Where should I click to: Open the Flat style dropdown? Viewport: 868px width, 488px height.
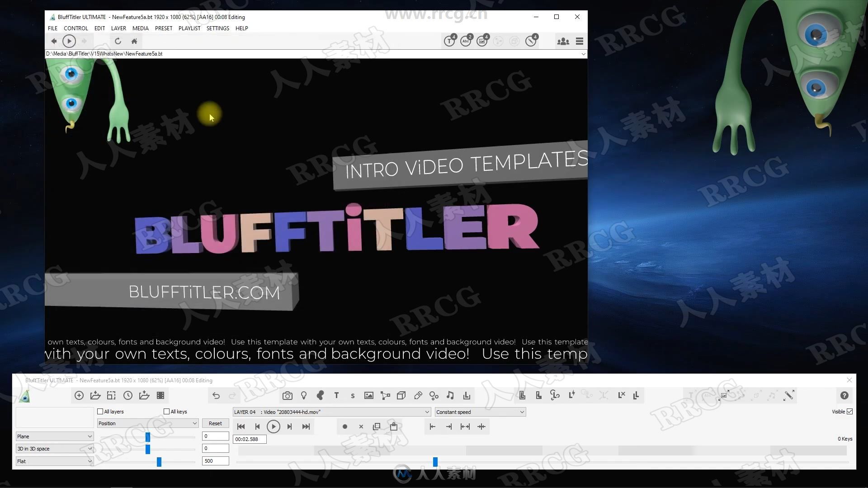coord(55,461)
